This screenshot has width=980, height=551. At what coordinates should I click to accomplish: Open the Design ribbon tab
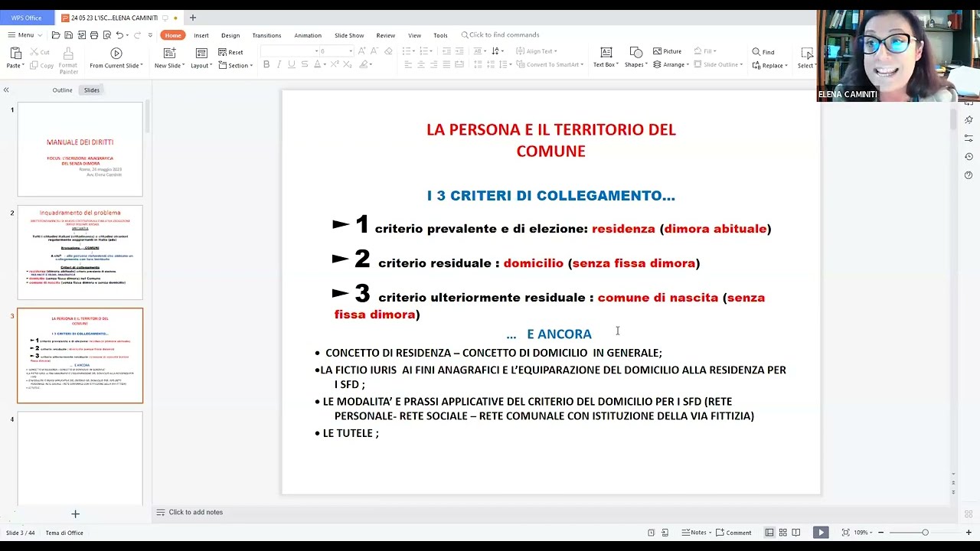click(x=230, y=35)
